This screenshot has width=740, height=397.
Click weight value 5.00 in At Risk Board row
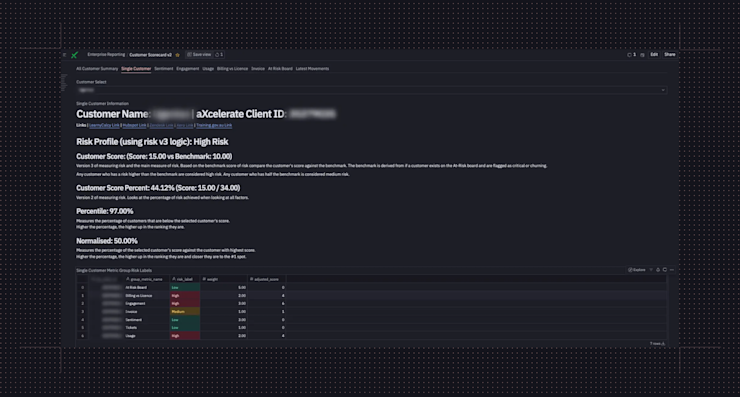click(x=242, y=287)
